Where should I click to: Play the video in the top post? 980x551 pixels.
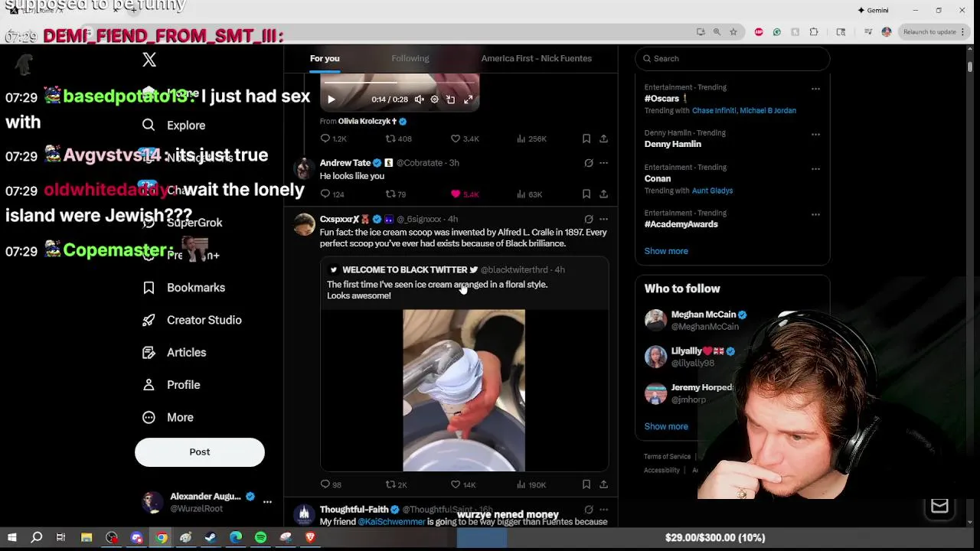[332, 99]
